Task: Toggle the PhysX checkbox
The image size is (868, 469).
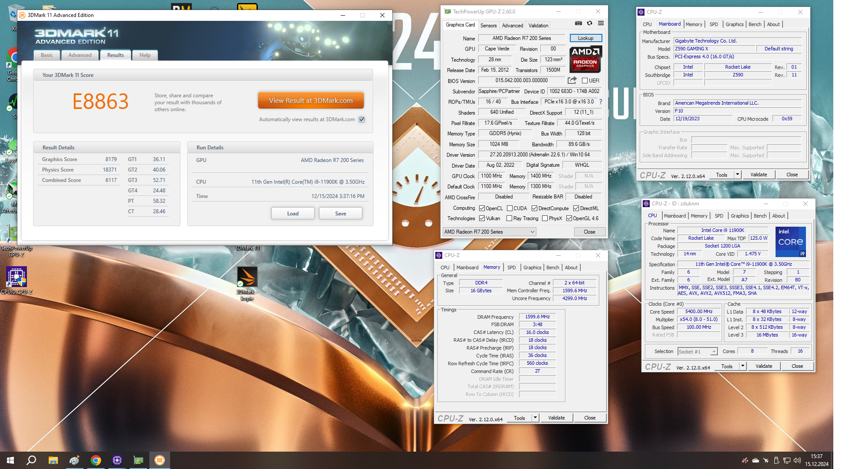Action: point(545,218)
